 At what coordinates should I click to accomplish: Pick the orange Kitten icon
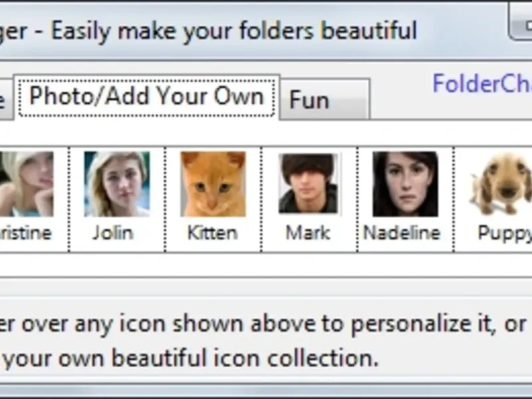(x=213, y=184)
